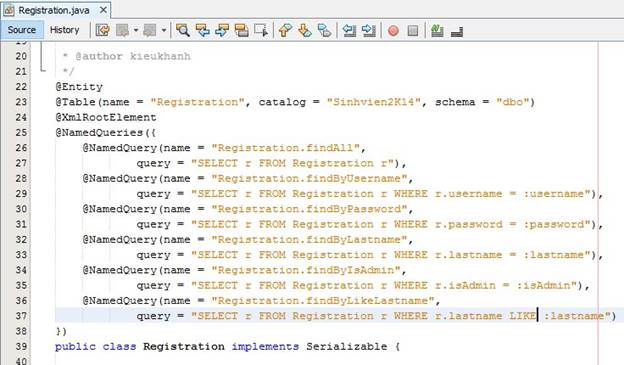
Task: Jump to Next Bookmark icon
Action: [305, 30]
